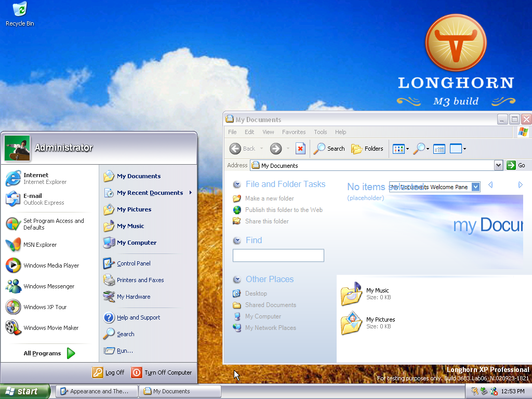
Task: Expand My Recent Documents submenu
Action: [148, 193]
